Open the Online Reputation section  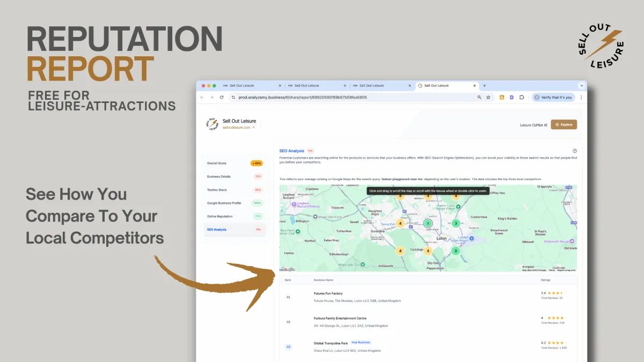[235, 216]
